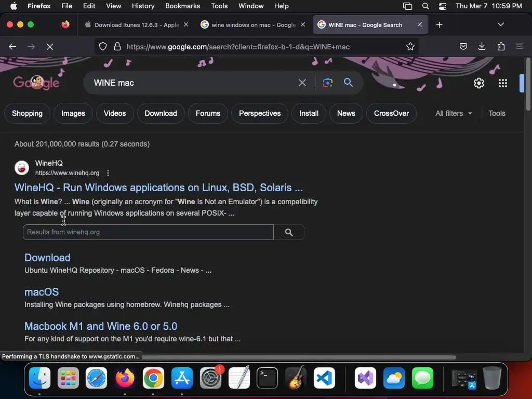Apply the Perspectives filter chip
The image size is (532, 399).
pyautogui.click(x=260, y=113)
